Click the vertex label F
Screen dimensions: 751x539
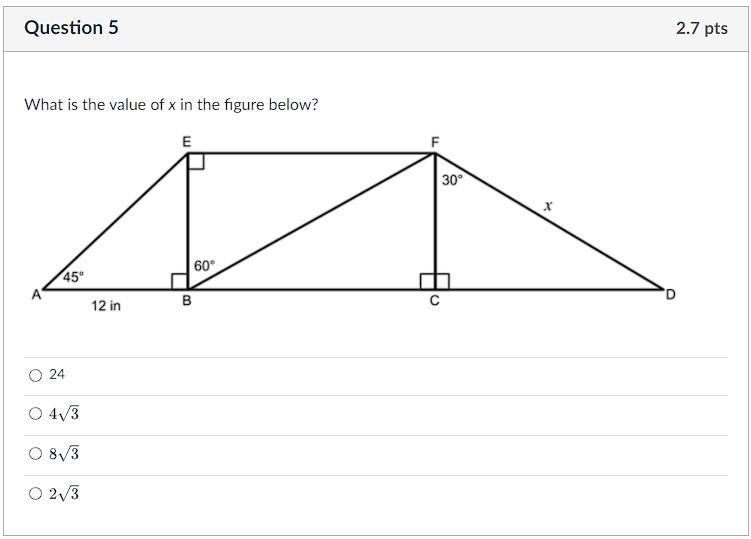435,142
